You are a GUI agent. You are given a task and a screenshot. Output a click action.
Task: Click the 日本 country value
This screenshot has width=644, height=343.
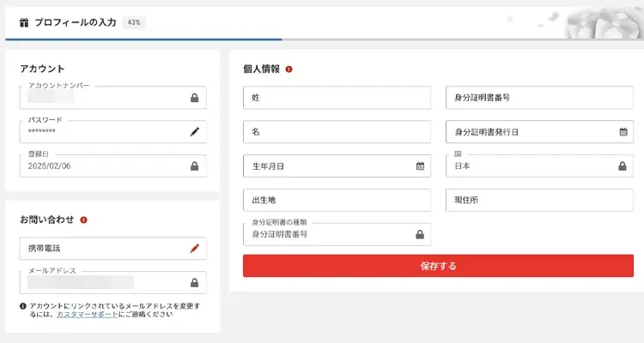coord(462,166)
